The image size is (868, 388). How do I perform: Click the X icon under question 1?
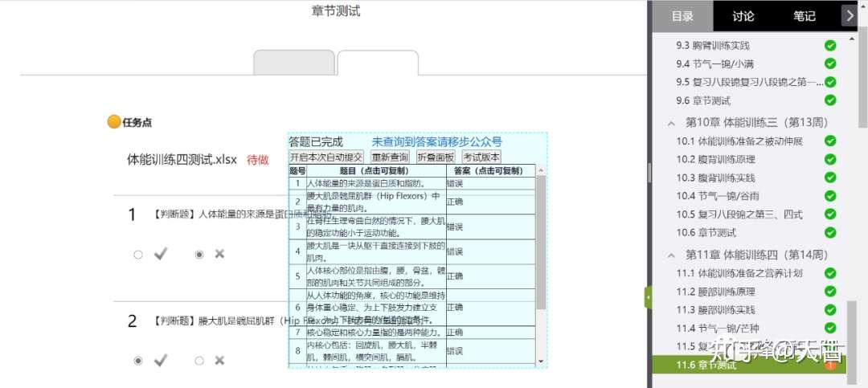point(219,254)
